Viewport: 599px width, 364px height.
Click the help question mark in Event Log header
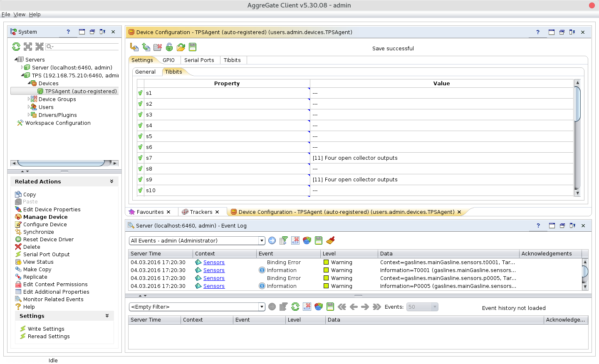[x=538, y=225]
